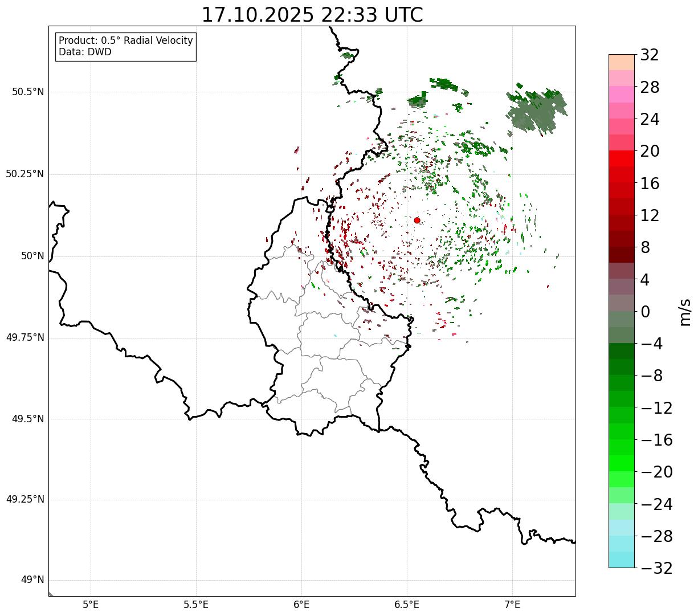The image size is (698, 616).
Task: Click the longitude label "6°E"
Action: coord(301,604)
